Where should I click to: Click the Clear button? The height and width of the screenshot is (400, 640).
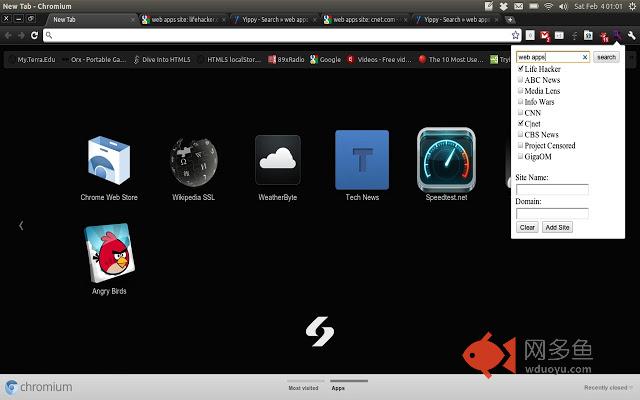[x=527, y=227]
